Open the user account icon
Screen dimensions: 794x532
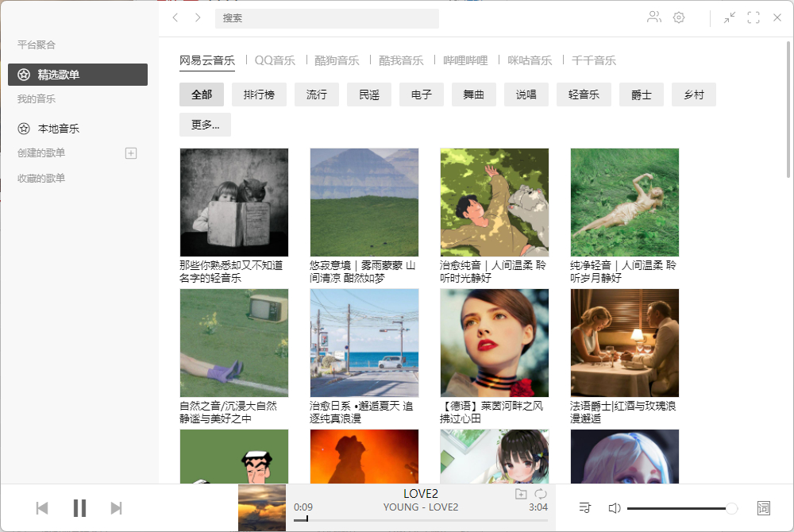coord(653,17)
